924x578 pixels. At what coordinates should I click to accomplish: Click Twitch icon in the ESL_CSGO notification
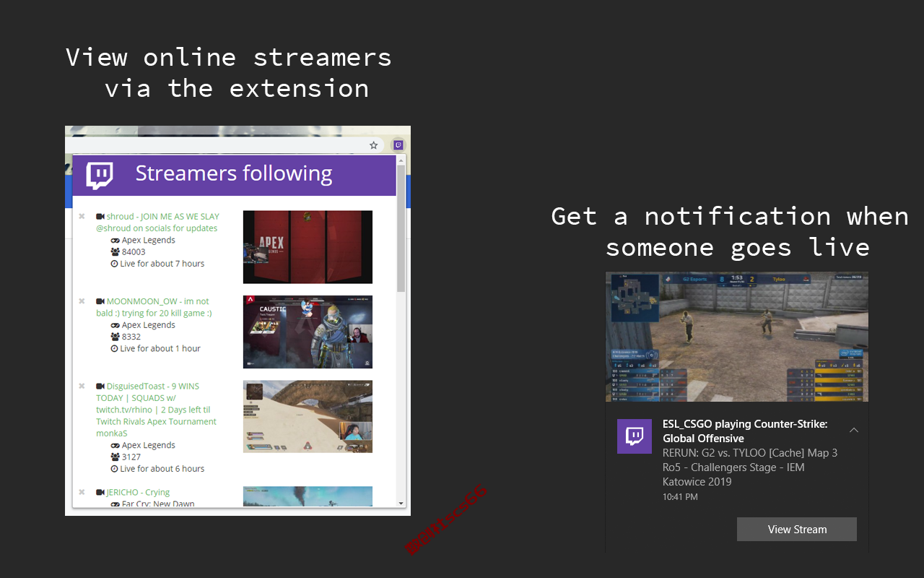click(635, 436)
